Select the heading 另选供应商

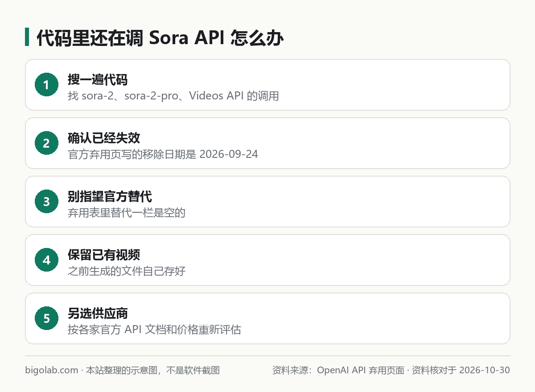pyautogui.click(x=98, y=314)
